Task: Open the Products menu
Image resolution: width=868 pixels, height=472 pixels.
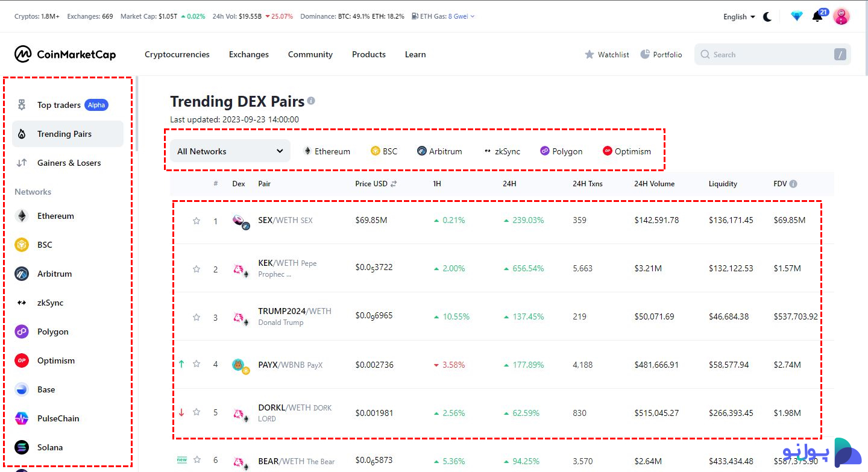Action: pyautogui.click(x=369, y=54)
